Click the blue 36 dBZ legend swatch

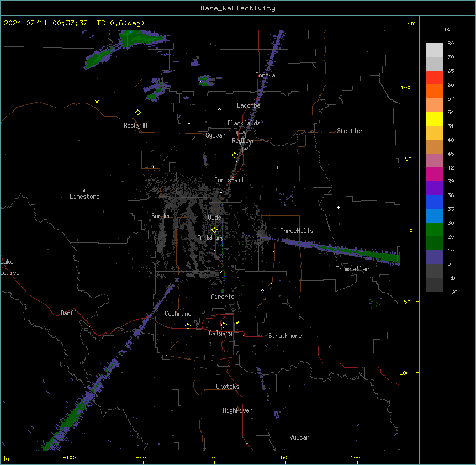[434, 202]
